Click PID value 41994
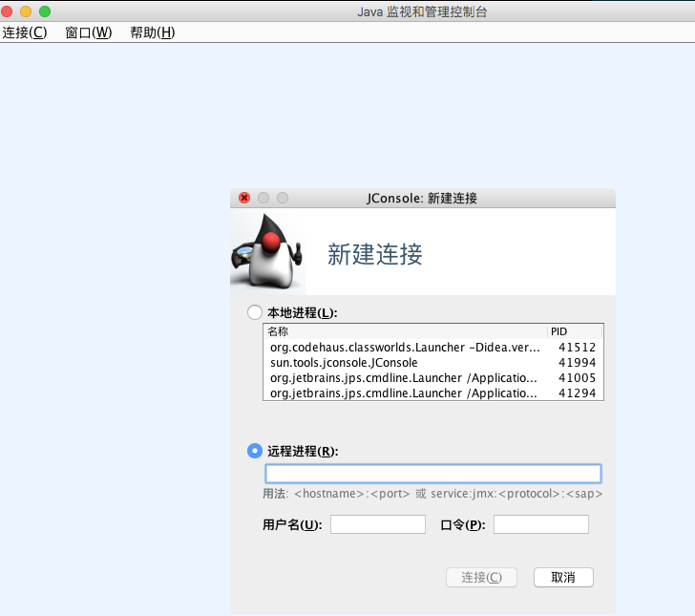Viewport: 695px width, 616px height. coord(577,362)
